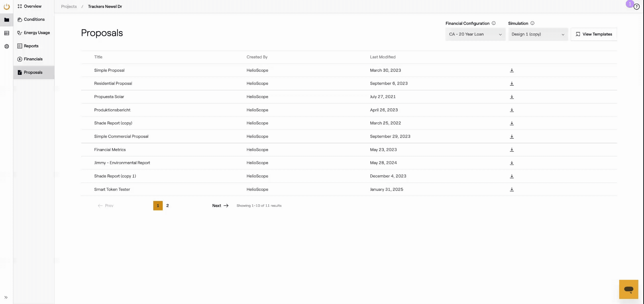
Task: Open the help question mark icon
Action: point(636,7)
